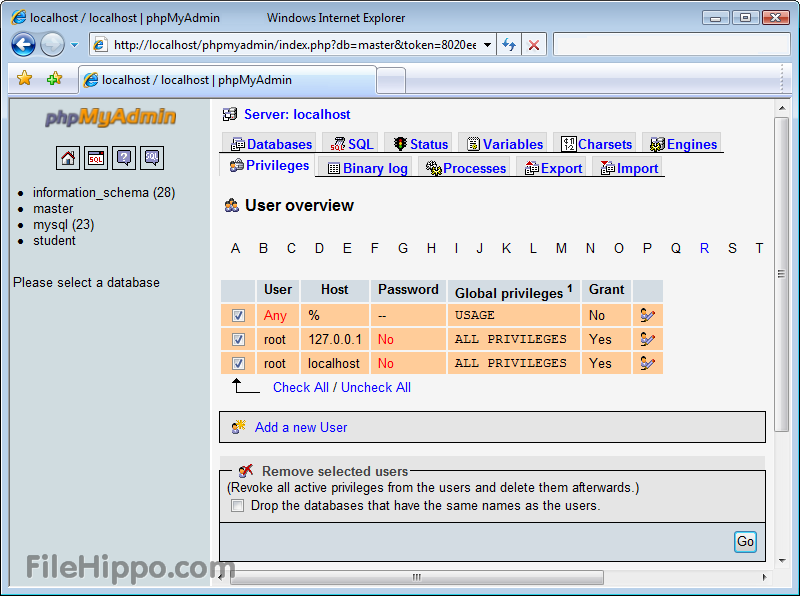The height and width of the screenshot is (596, 800).
Task: Open the SQL tab
Action: pos(352,144)
